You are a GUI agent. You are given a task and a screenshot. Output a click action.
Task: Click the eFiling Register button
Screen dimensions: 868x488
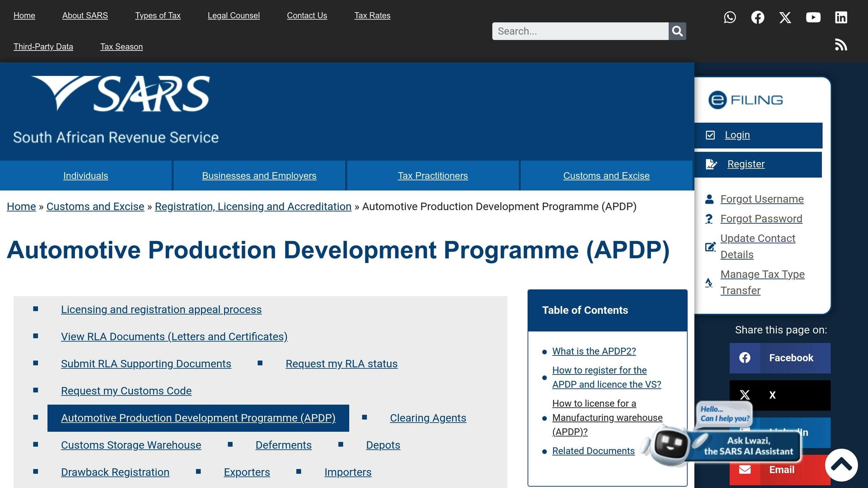tap(746, 164)
